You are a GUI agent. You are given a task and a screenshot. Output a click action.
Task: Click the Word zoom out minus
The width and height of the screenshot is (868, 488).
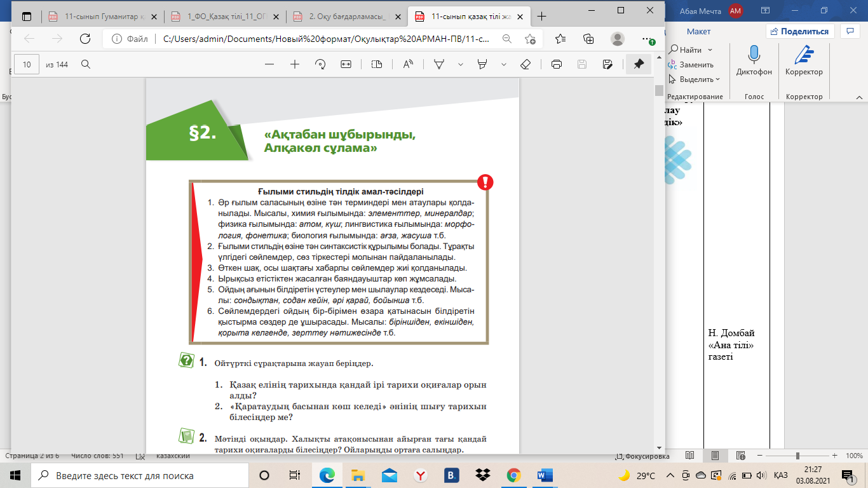coord(759,456)
